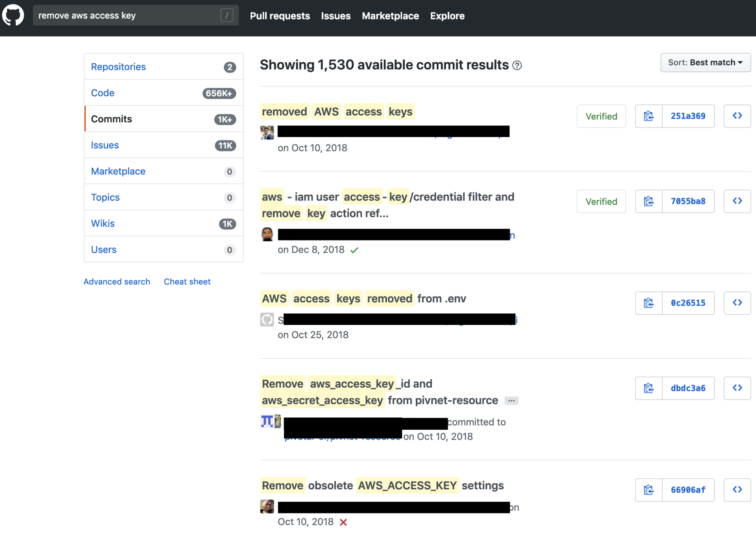
Task: Select the Code results filter
Action: coord(103,93)
